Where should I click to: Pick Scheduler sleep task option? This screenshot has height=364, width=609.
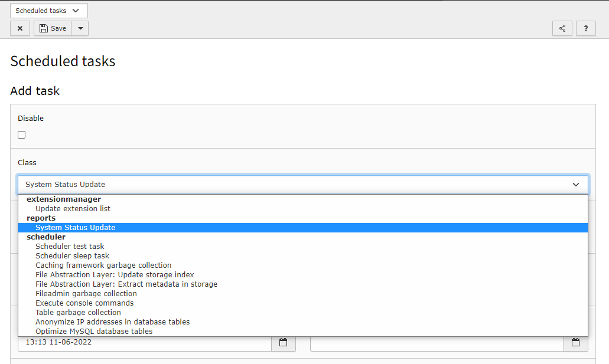tap(72, 256)
